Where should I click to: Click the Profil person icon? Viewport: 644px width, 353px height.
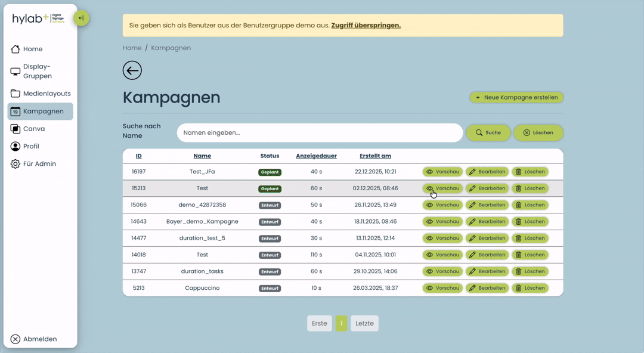point(15,146)
